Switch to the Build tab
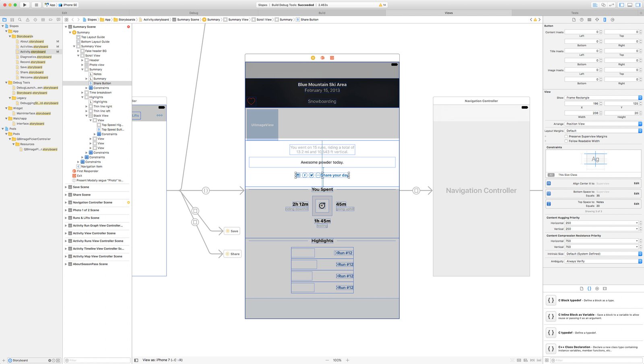 click(x=322, y=13)
